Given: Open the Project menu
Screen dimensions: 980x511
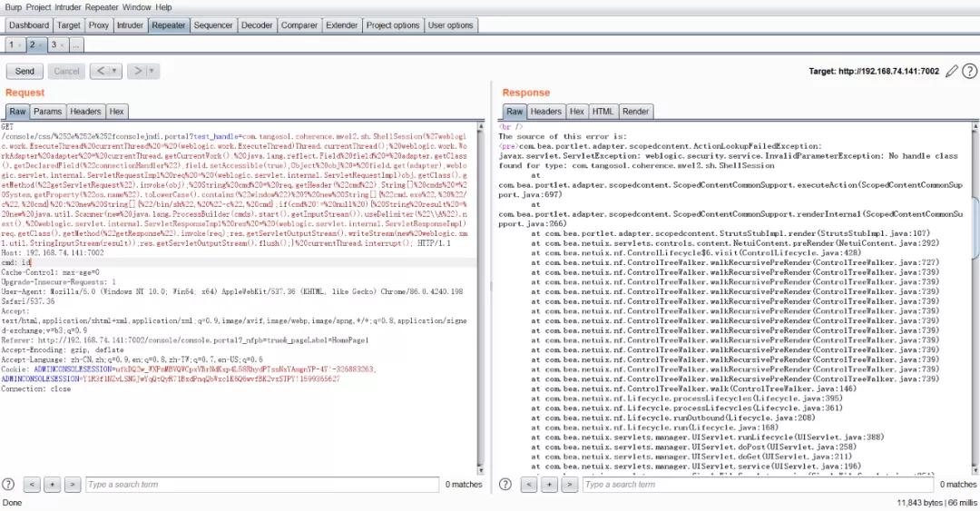Looking at the screenshot, I should click(x=38, y=7).
